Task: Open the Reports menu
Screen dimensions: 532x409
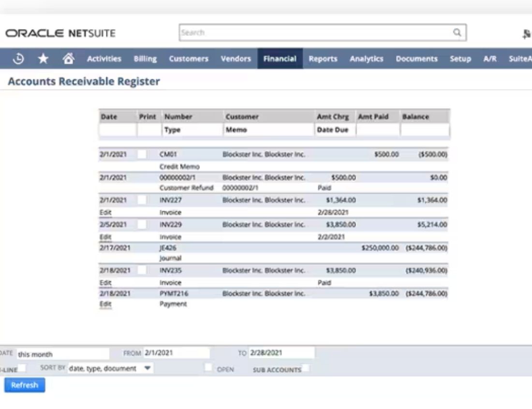Action: [x=323, y=58]
